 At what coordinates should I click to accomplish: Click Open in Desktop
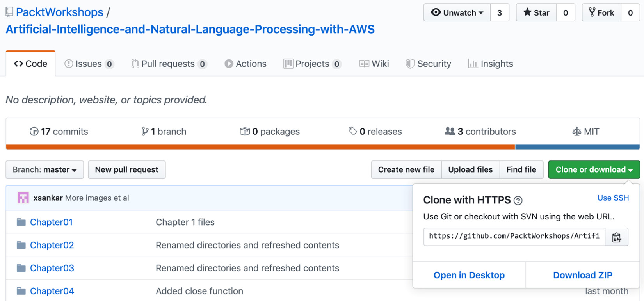click(469, 275)
